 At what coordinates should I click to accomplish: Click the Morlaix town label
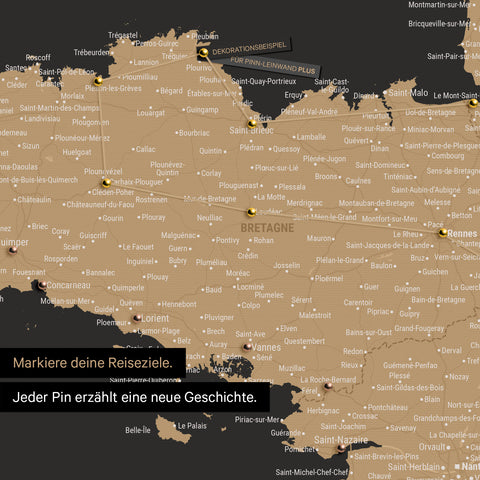point(72,96)
